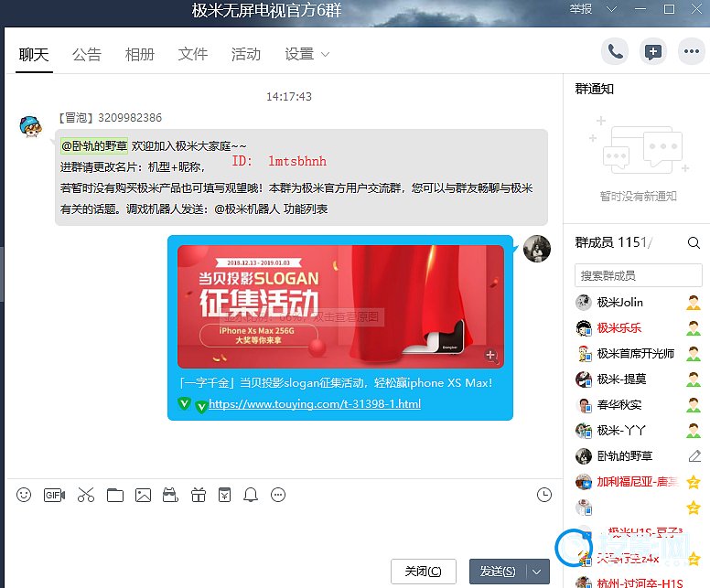Insert a picture into the chat

(143, 496)
